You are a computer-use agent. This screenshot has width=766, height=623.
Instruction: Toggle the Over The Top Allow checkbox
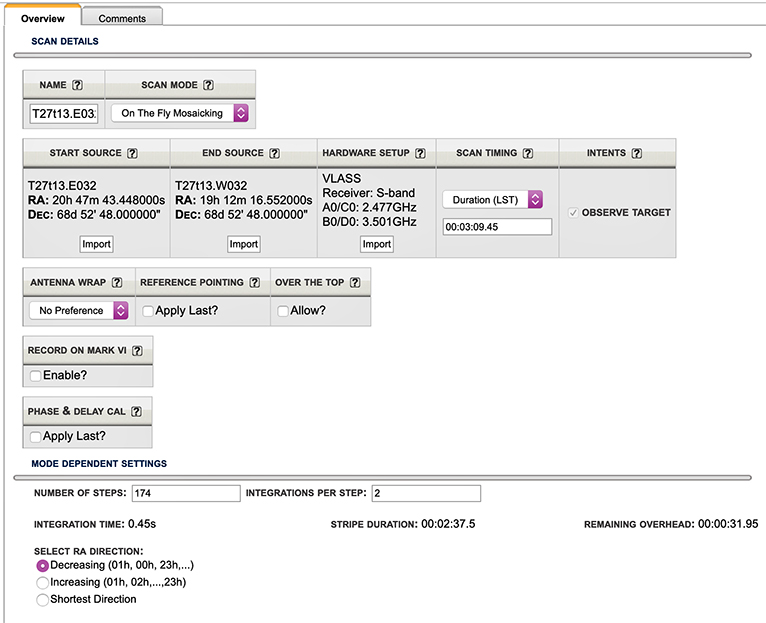[x=283, y=311]
